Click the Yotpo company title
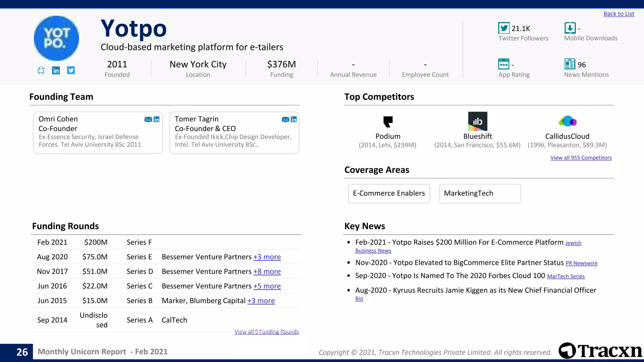Screen dimensions: 644x362 pyautogui.click(x=134, y=29)
